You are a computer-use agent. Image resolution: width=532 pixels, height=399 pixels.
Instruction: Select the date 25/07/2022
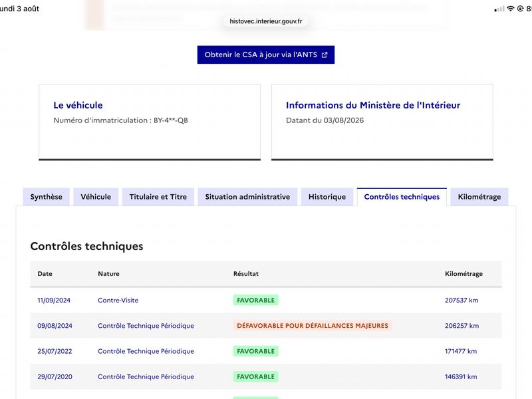tap(55, 351)
